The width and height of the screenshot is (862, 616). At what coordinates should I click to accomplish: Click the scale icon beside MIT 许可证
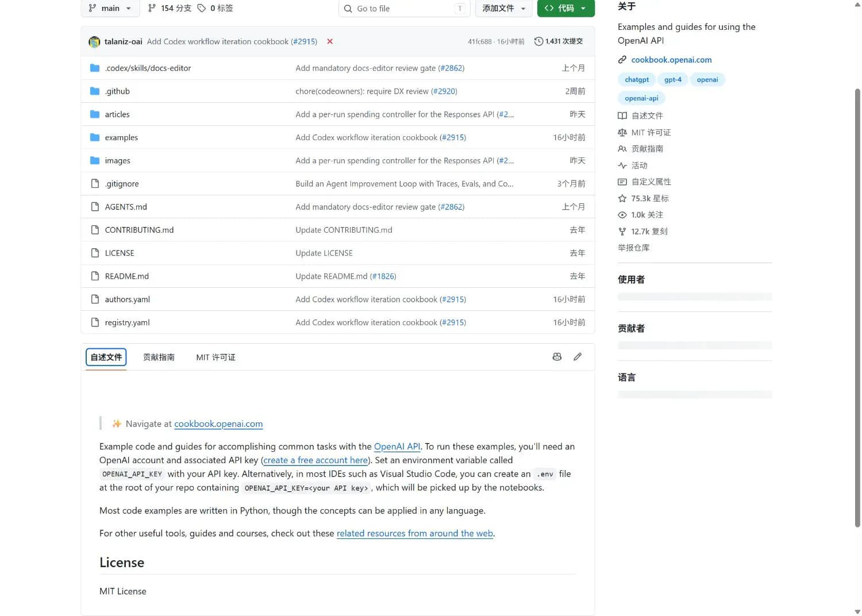click(x=622, y=133)
